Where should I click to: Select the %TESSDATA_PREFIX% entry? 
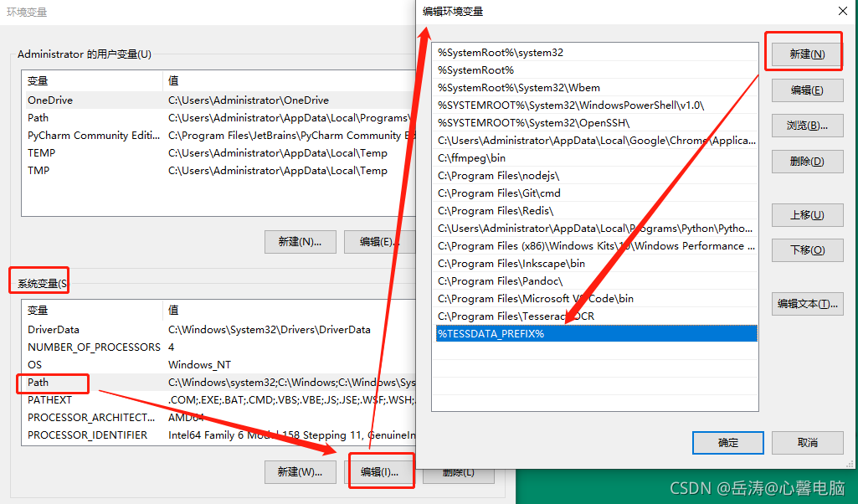point(597,334)
